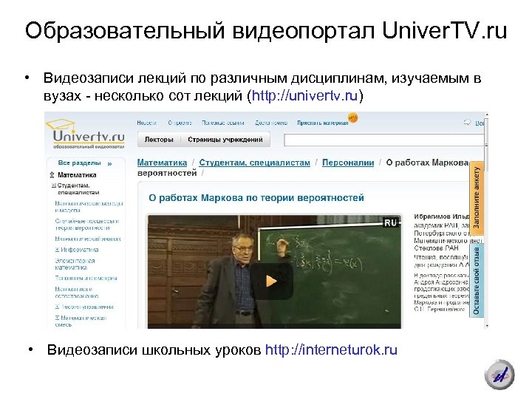
Task: Click the lecturer name Ибрагимов Ильдар
Action: pos(441,216)
